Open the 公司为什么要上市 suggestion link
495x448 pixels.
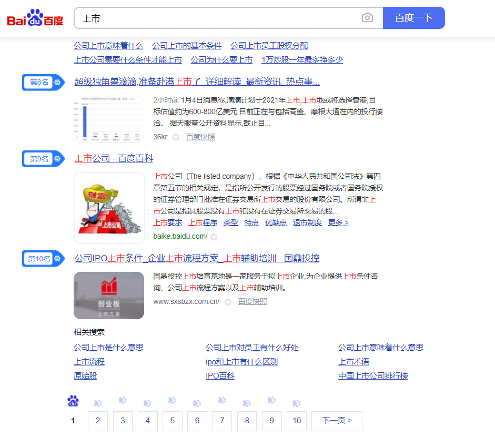tap(221, 60)
